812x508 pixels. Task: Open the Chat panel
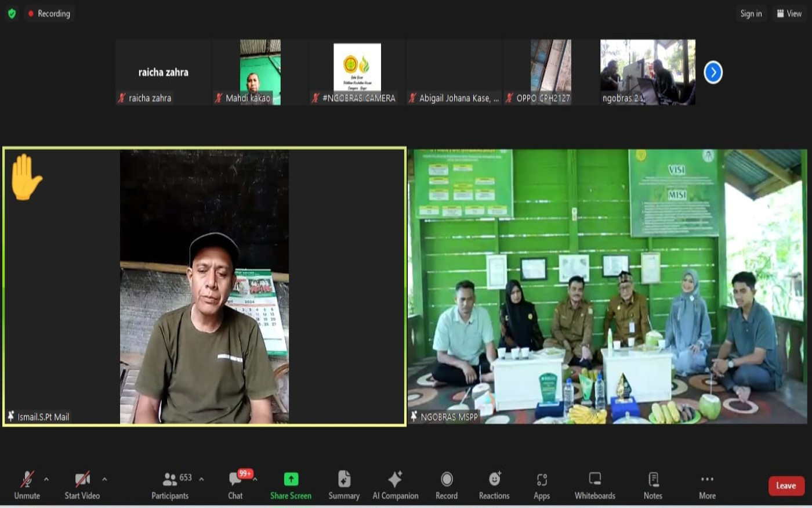point(235,485)
